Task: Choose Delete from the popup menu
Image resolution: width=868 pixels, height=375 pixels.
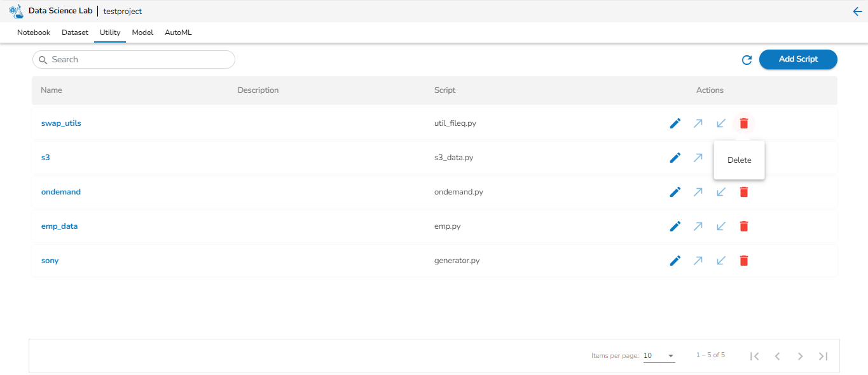Action: 740,160
